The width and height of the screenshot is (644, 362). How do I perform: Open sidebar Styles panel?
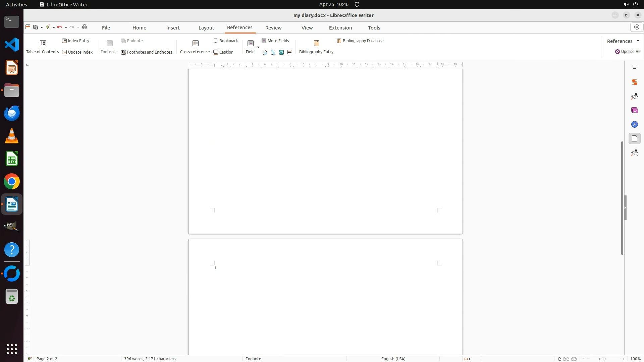tap(634, 96)
